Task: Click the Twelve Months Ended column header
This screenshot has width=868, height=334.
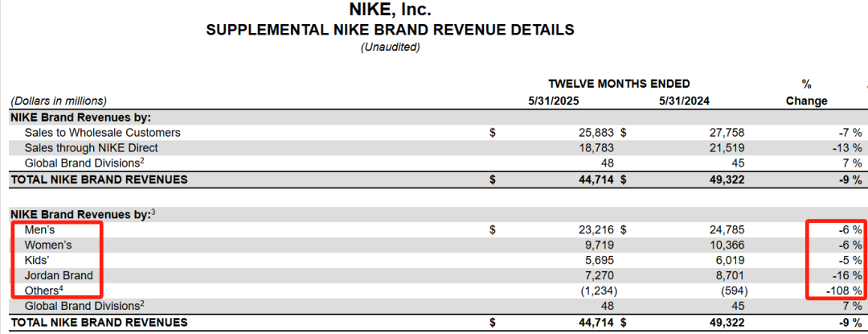Action: click(x=619, y=84)
